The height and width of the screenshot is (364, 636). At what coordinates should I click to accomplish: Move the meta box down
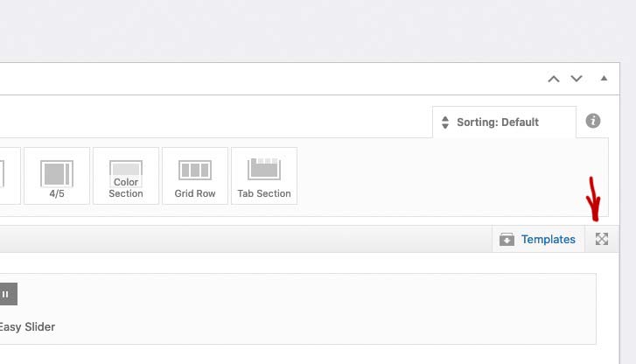[x=577, y=79]
